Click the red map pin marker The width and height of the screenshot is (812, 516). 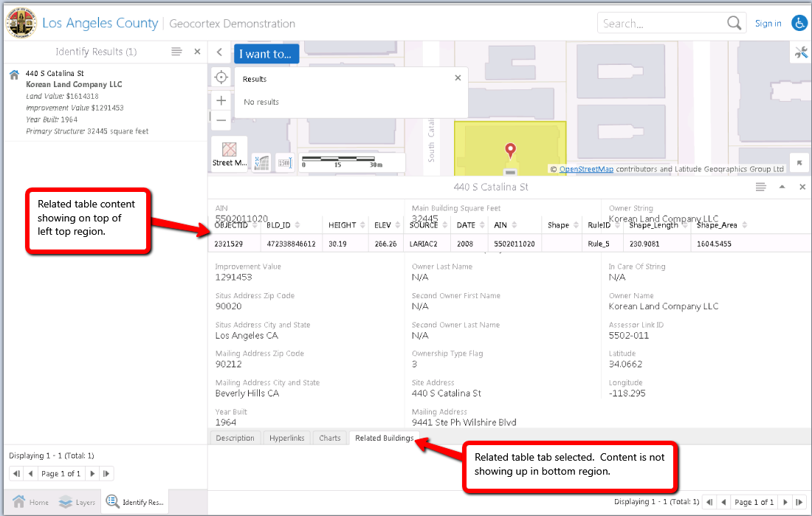pyautogui.click(x=510, y=151)
